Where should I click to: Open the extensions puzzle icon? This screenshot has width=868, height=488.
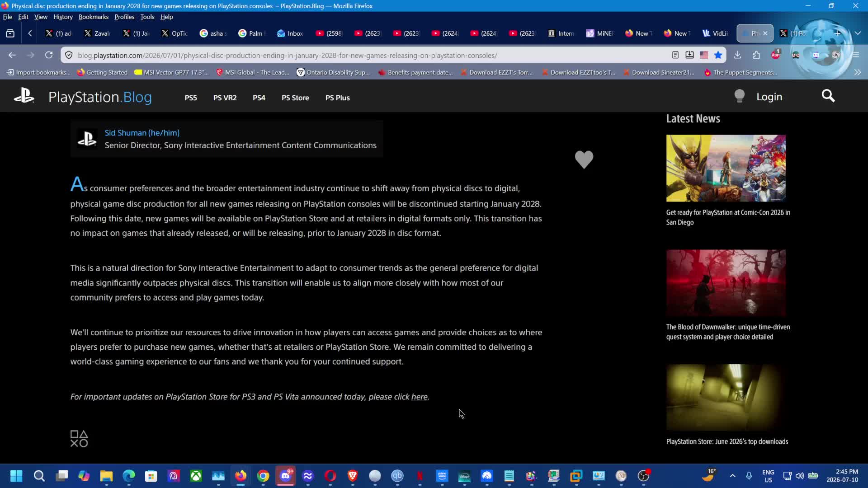(x=756, y=55)
